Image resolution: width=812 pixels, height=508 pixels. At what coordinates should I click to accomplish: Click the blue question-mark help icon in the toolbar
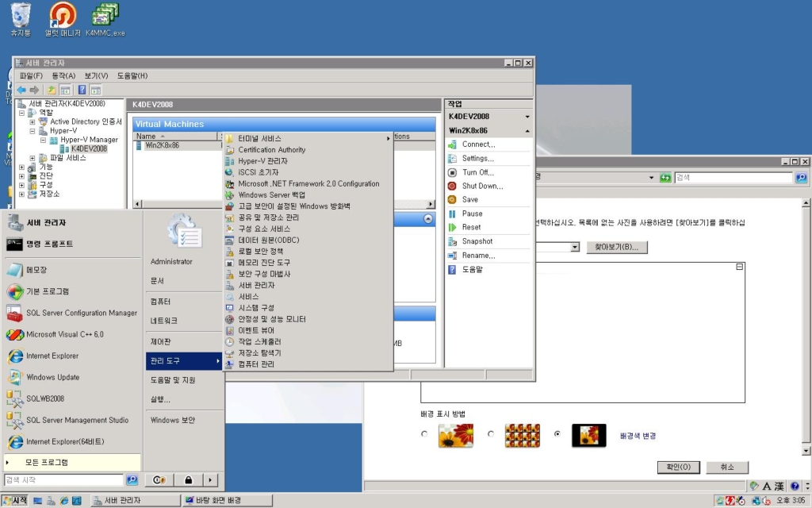click(82, 90)
